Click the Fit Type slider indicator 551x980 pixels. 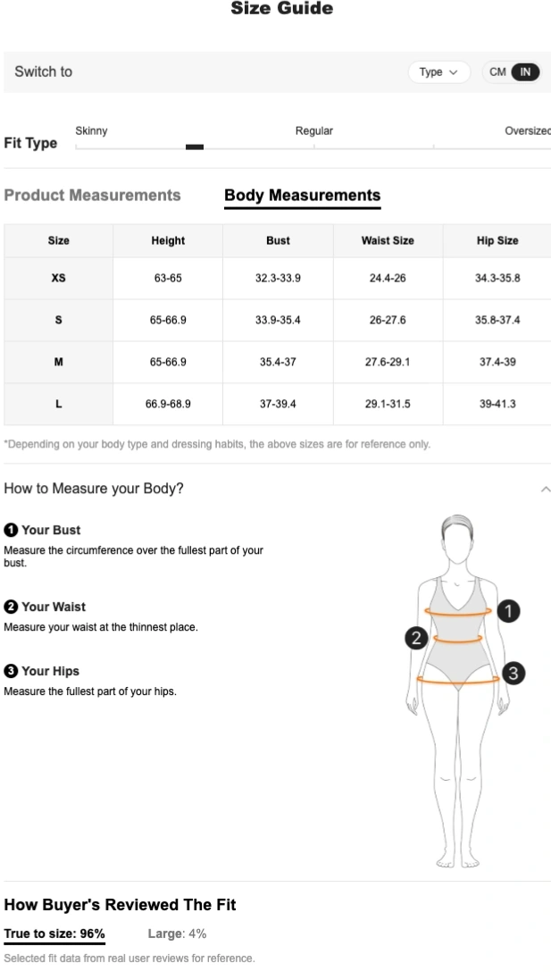click(195, 147)
